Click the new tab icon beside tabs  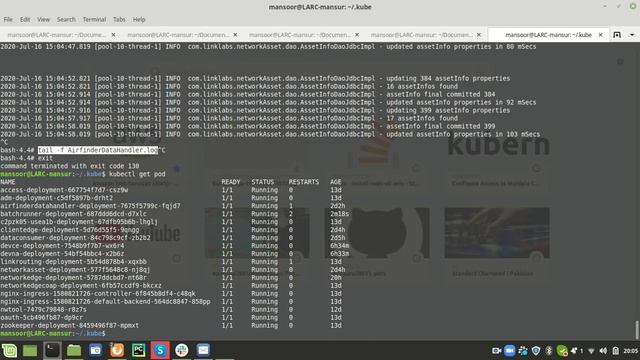click(617, 35)
